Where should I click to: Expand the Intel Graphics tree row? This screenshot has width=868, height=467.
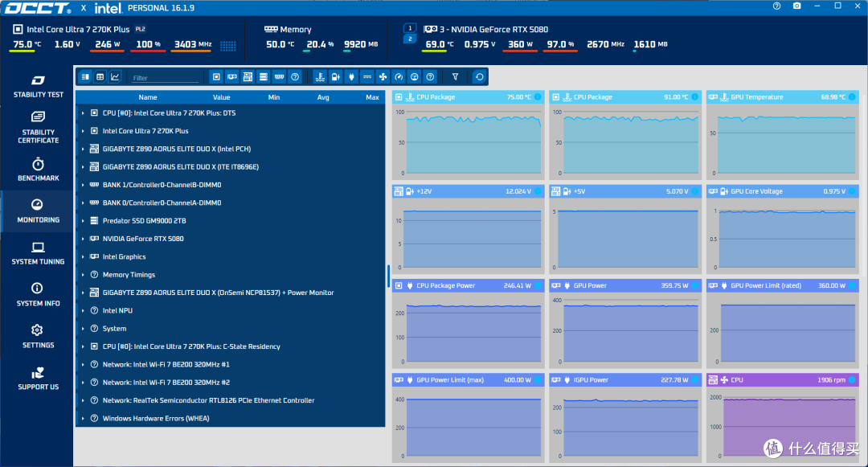(83, 256)
